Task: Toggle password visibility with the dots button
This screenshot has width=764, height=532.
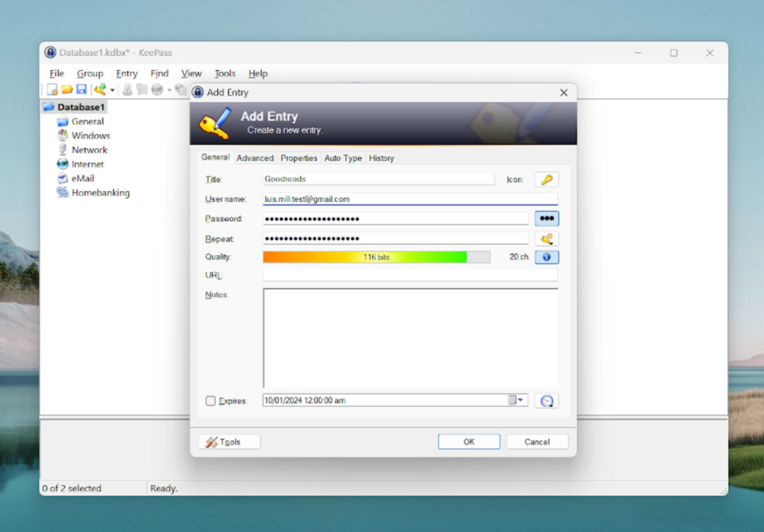Action: point(547,218)
